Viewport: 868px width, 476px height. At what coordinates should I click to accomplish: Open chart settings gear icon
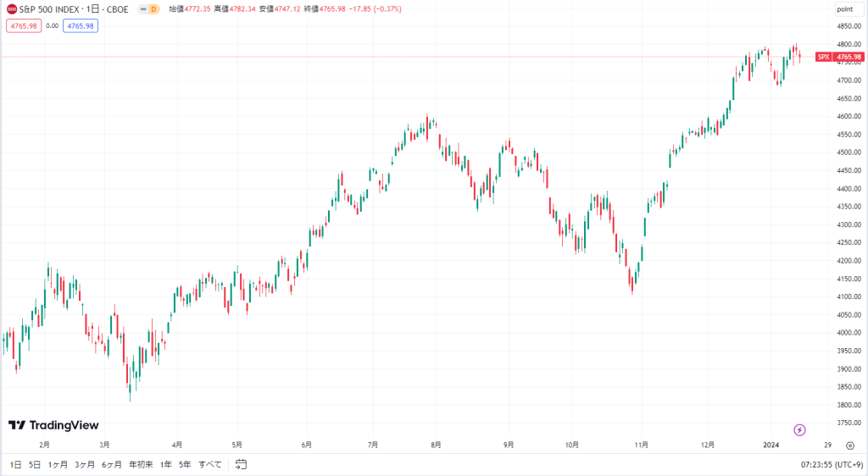(x=850, y=446)
